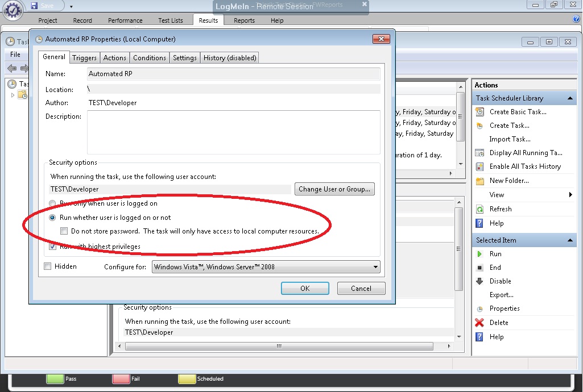The width and height of the screenshot is (583, 392).
Task: Click the Refresh icon in Actions pane
Action: [479, 209]
